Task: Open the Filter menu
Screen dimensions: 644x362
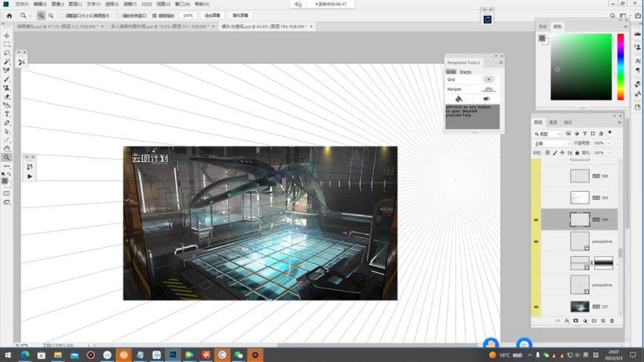Action: (130, 4)
